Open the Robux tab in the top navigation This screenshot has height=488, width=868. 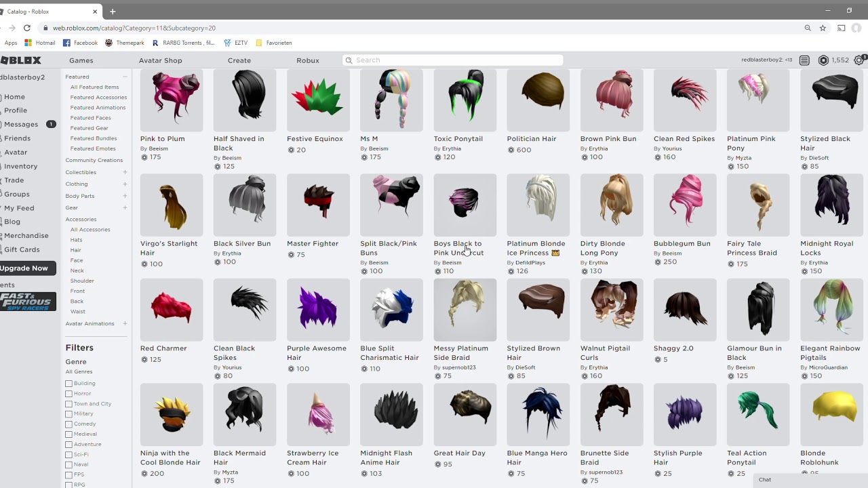pos(308,60)
